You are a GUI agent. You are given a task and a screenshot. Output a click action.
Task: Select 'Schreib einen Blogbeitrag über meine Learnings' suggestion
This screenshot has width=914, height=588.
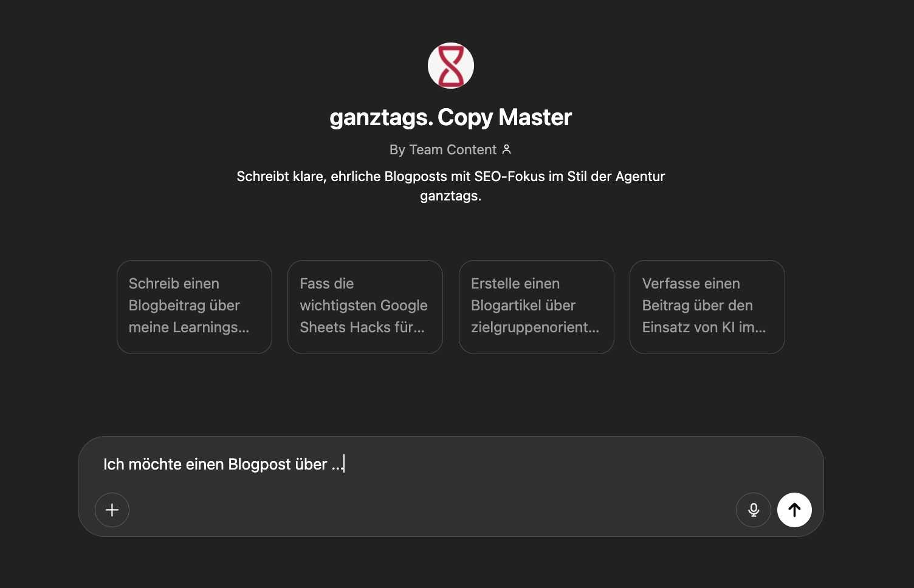tap(194, 307)
